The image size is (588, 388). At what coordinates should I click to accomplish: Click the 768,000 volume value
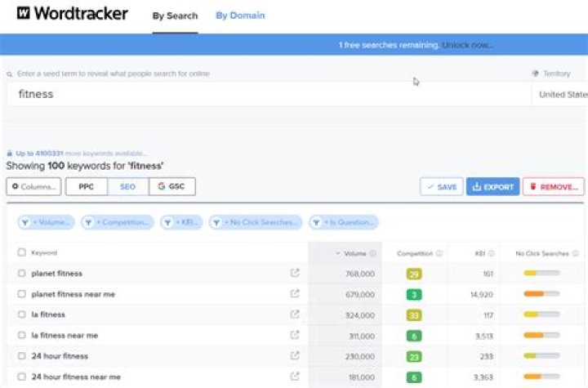click(x=360, y=274)
